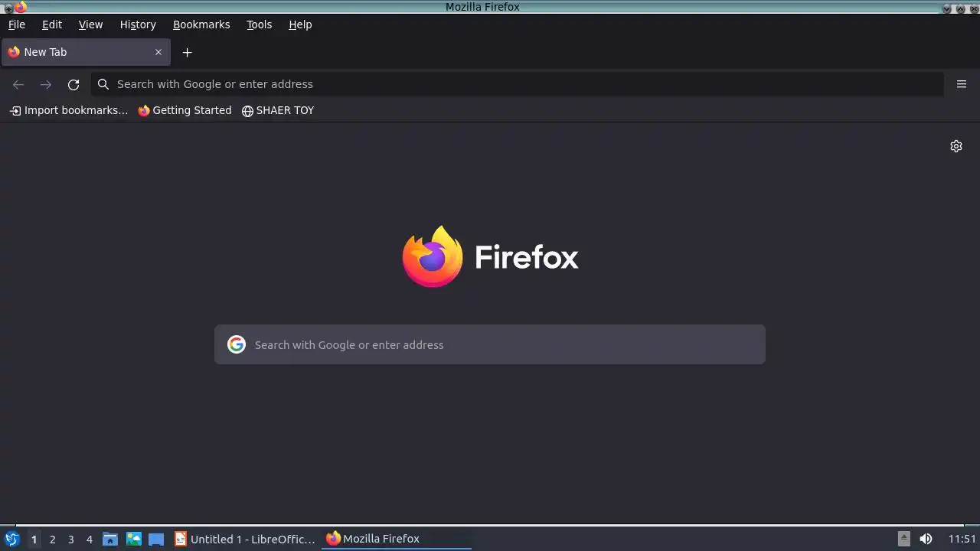980x551 pixels.
Task: Open the History menu
Action: [138, 24]
